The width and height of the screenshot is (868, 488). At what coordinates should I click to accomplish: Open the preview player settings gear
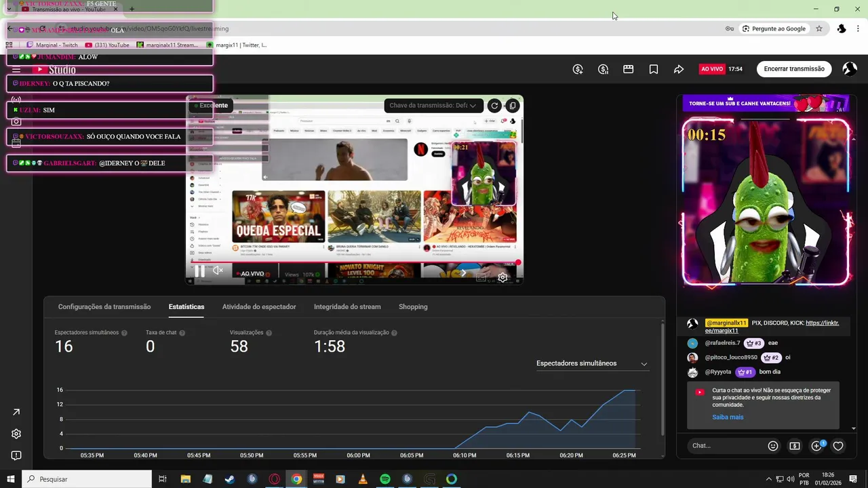(502, 277)
